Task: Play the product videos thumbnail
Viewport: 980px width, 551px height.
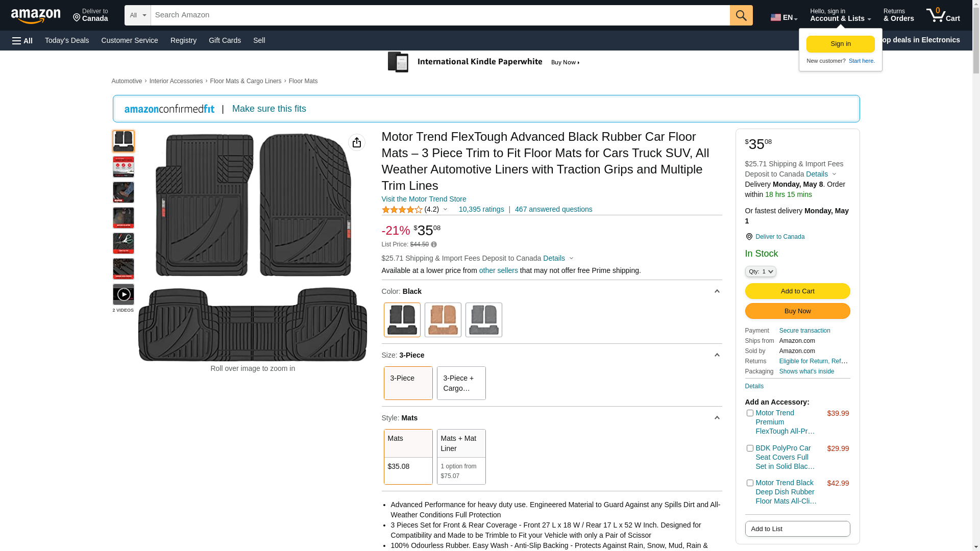Action: tap(124, 295)
